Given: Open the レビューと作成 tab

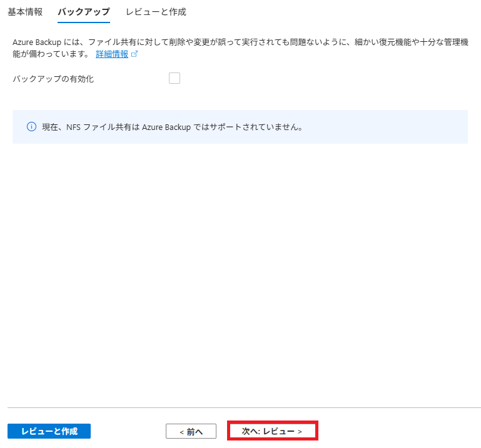Looking at the screenshot, I should [156, 12].
